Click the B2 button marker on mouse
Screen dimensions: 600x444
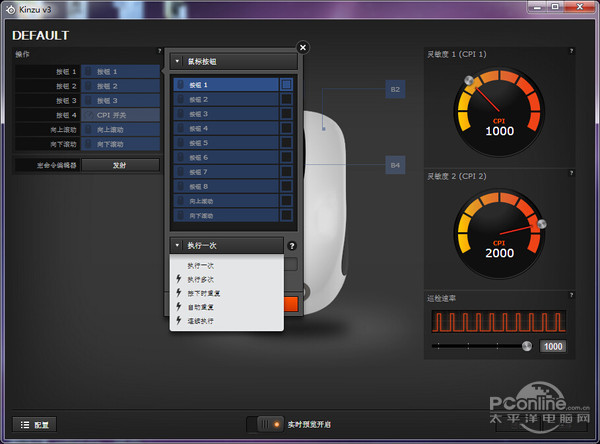click(x=395, y=89)
